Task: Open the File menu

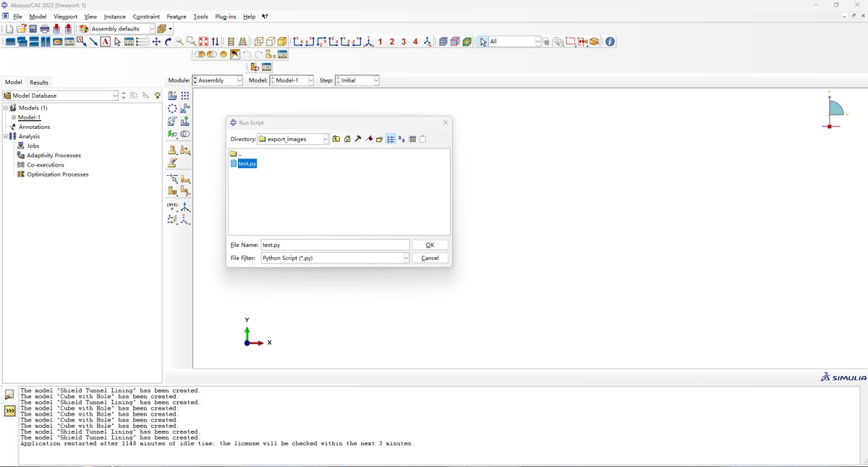Action: 17,16
